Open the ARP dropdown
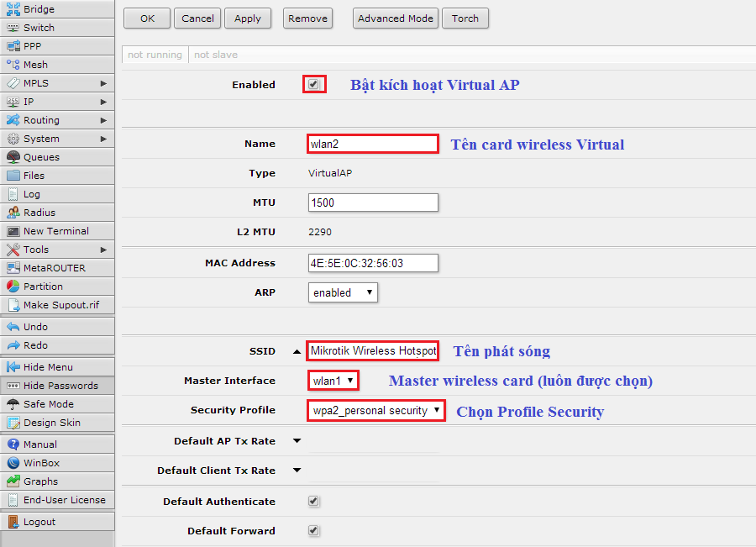This screenshot has width=756, height=547. click(x=343, y=292)
